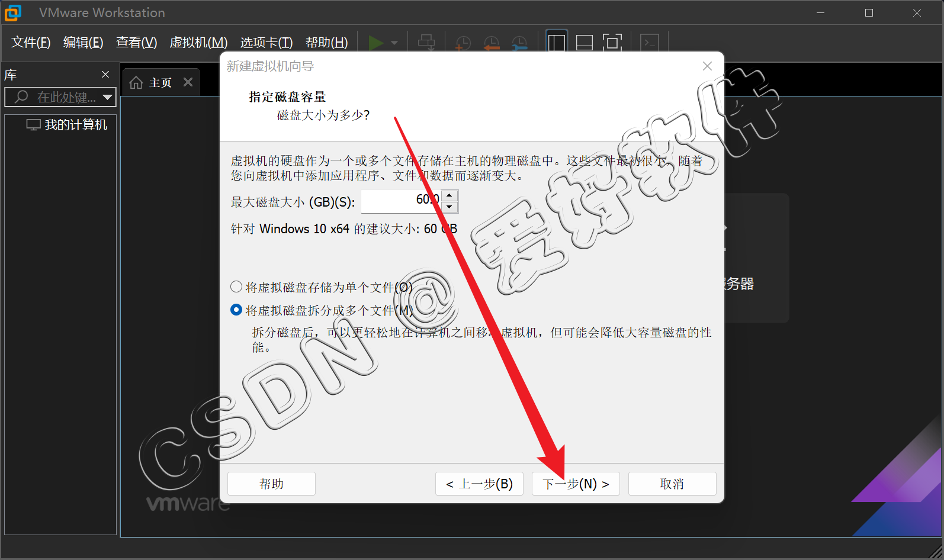This screenshot has height=560, width=944.
Task: Open the 文件(F) menu
Action: click(31, 43)
